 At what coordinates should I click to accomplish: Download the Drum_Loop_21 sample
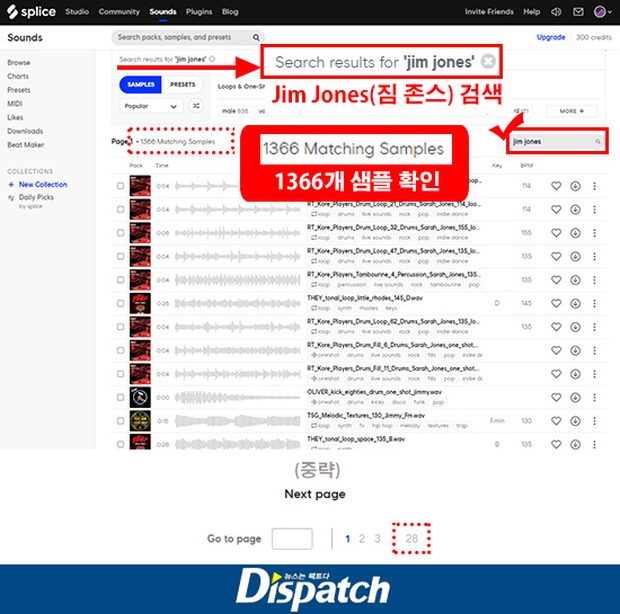click(x=575, y=209)
